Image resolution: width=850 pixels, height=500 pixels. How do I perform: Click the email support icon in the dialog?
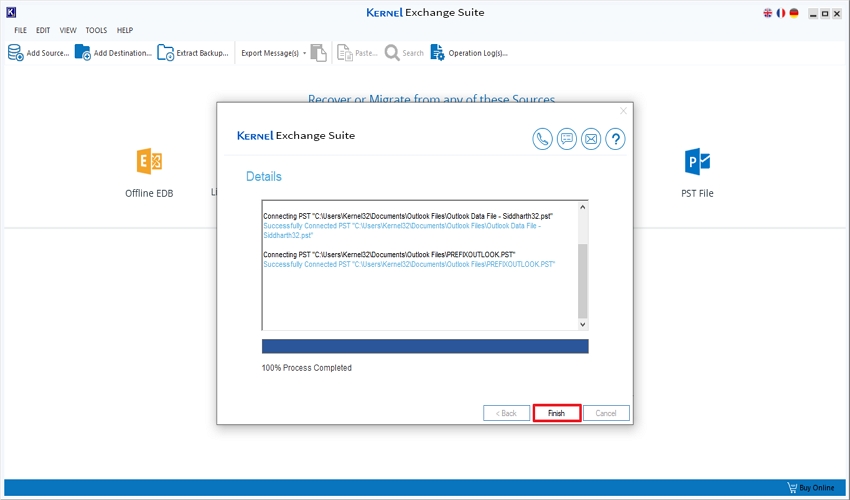(x=591, y=139)
